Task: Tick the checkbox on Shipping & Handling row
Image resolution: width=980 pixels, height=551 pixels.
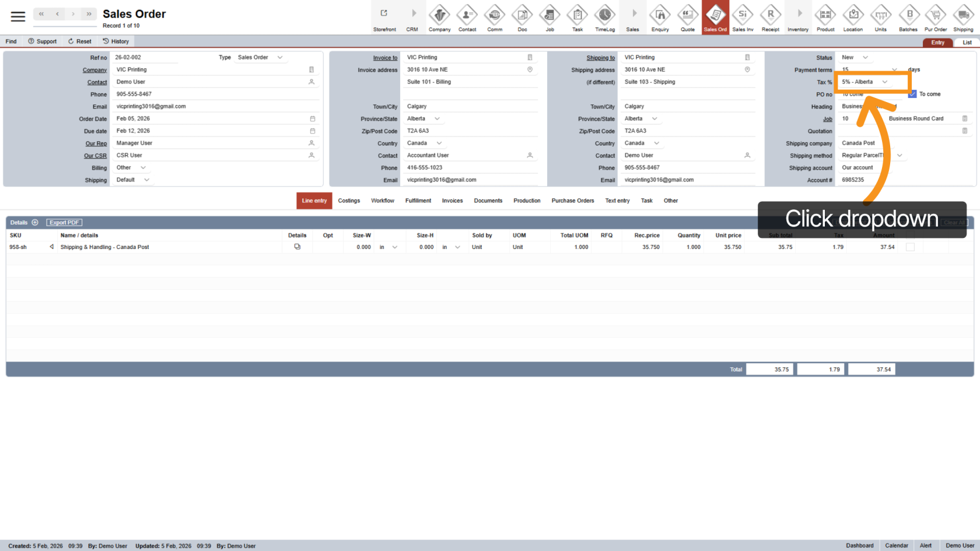Action: point(910,247)
